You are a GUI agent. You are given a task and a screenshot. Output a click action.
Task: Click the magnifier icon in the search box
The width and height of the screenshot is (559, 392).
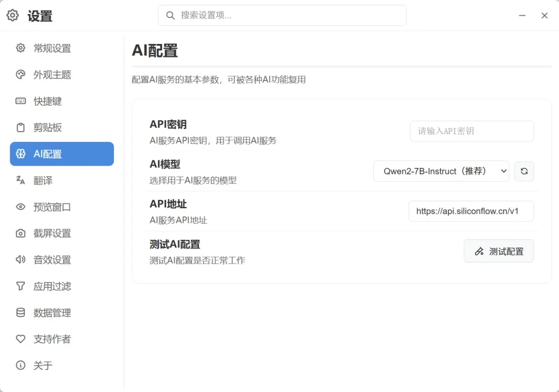click(x=170, y=16)
